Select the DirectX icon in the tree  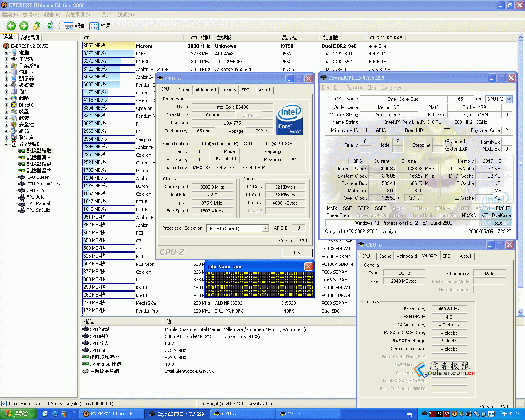tap(14, 105)
